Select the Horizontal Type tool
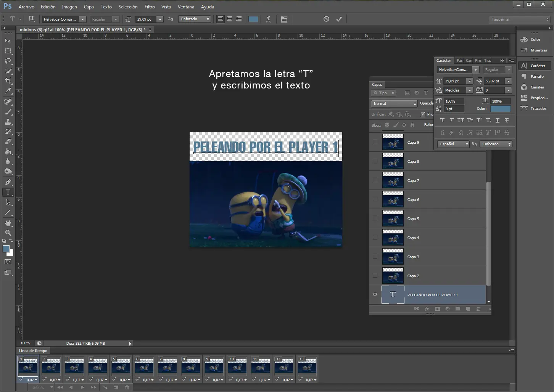The image size is (554, 392). point(8,192)
